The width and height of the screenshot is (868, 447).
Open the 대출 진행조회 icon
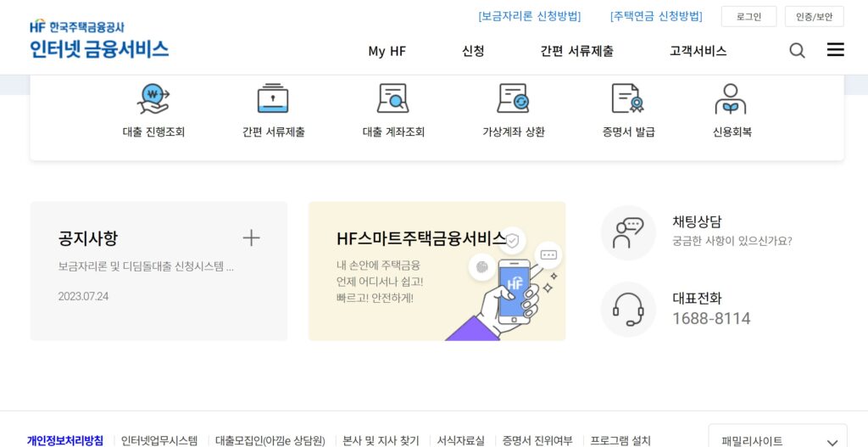(153, 98)
